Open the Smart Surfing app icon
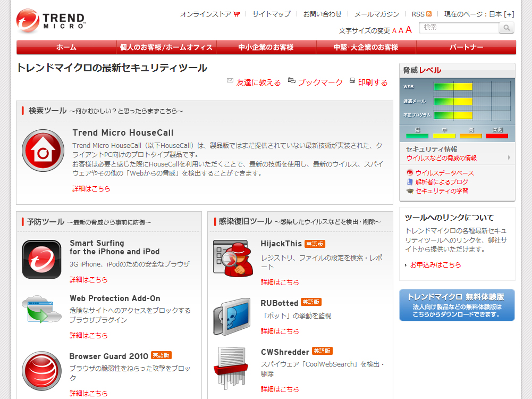This screenshot has width=532, height=399. tap(41, 259)
